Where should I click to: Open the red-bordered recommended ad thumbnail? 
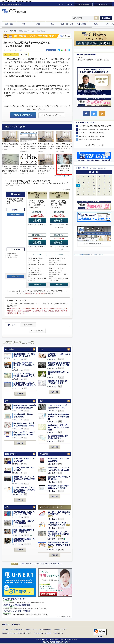pyautogui.click(x=64, y=164)
